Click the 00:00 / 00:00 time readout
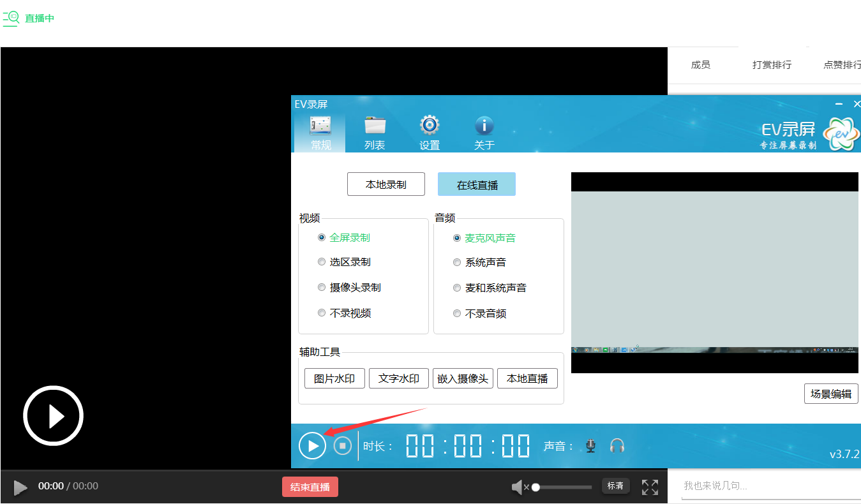The height and width of the screenshot is (504, 861). tap(68, 485)
